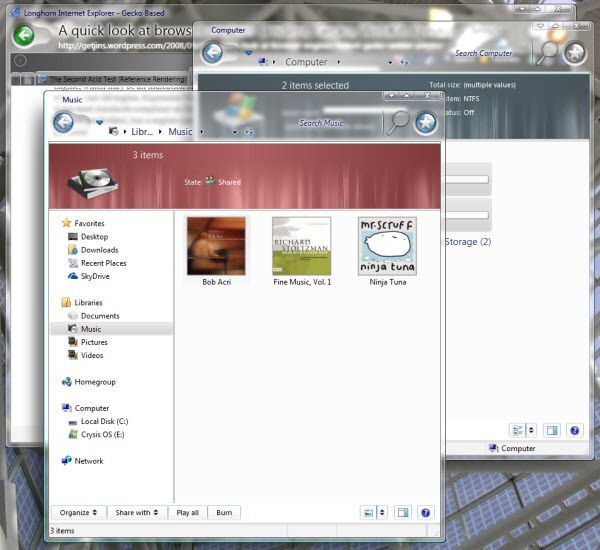Select Local Disk (C:) in navigation pane

pos(104,421)
